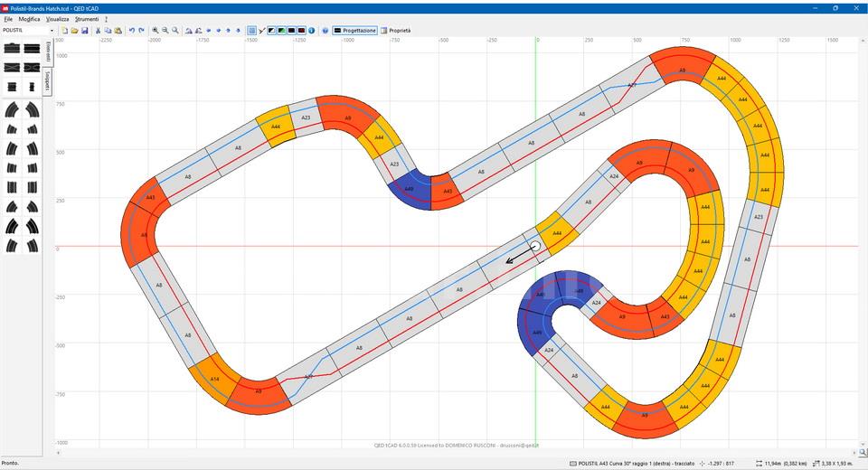Pick the bottom-right curve piece in palette
Viewport: 868px width, 470px height.
(33, 245)
